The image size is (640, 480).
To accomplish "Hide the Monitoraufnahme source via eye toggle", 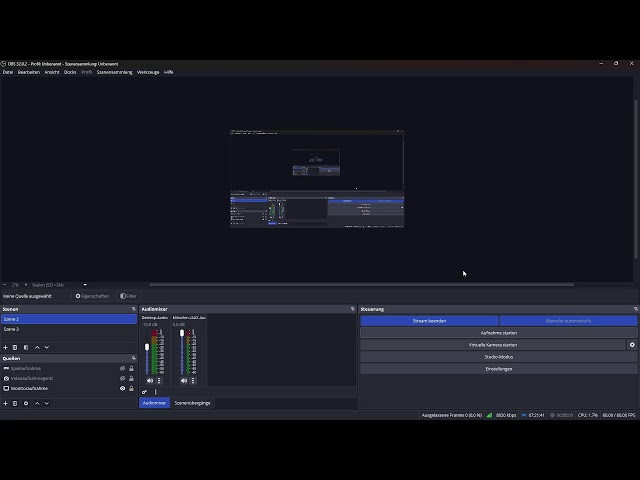I will (122, 388).
